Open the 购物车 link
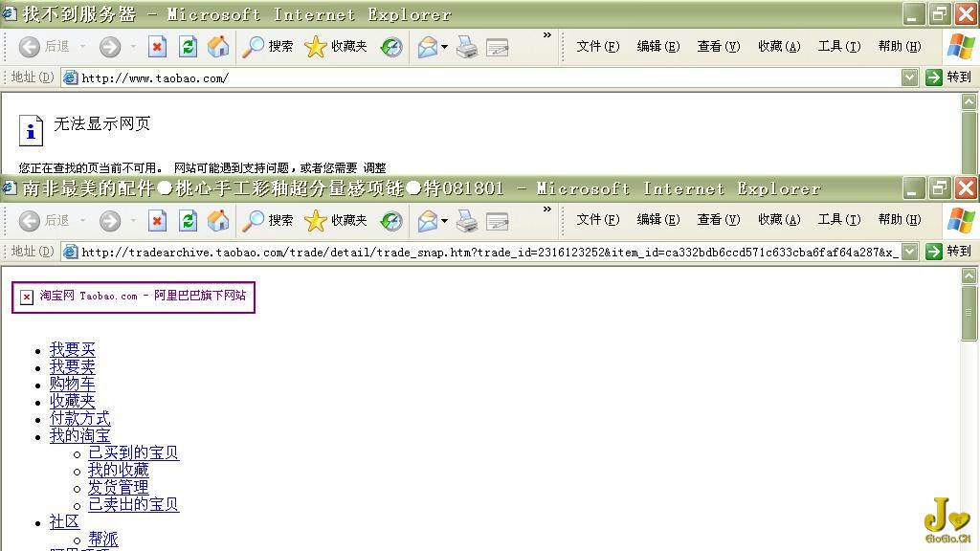This screenshot has height=551, width=980. pyautogui.click(x=73, y=385)
